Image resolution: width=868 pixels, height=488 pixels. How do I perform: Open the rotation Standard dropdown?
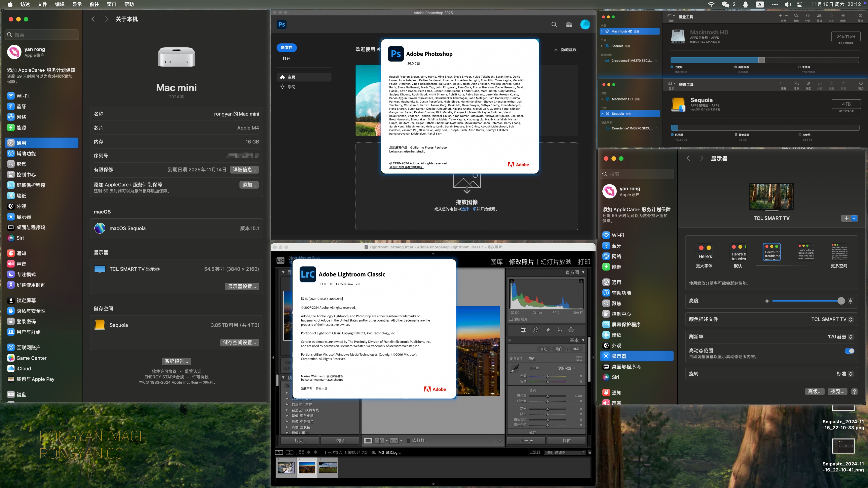click(845, 373)
